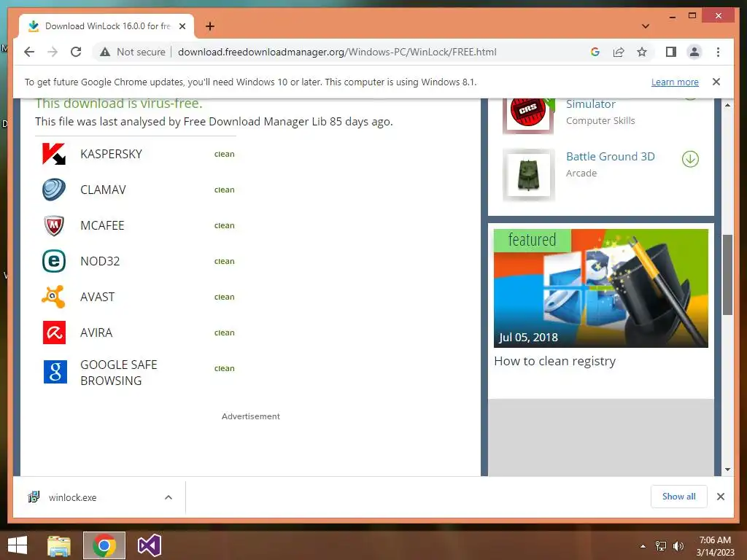Expand winlock.exe download options chevron
Screen dimensions: 747x560
(169, 497)
